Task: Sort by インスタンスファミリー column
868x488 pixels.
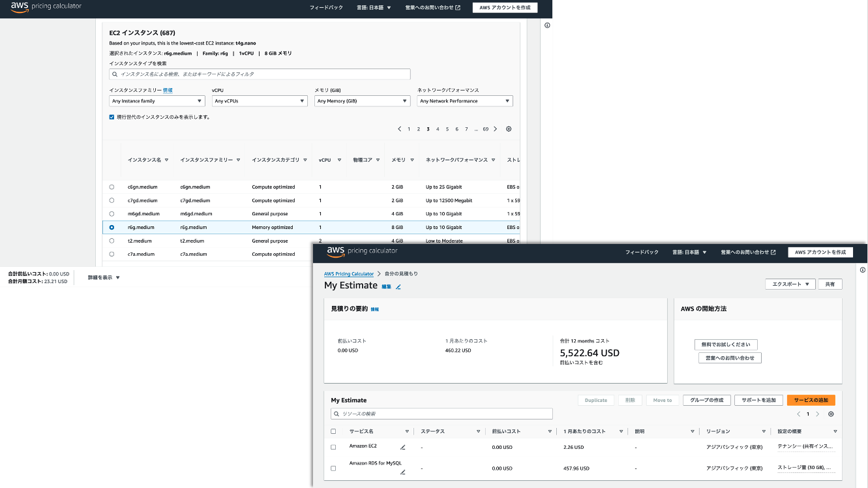Action: (x=238, y=160)
